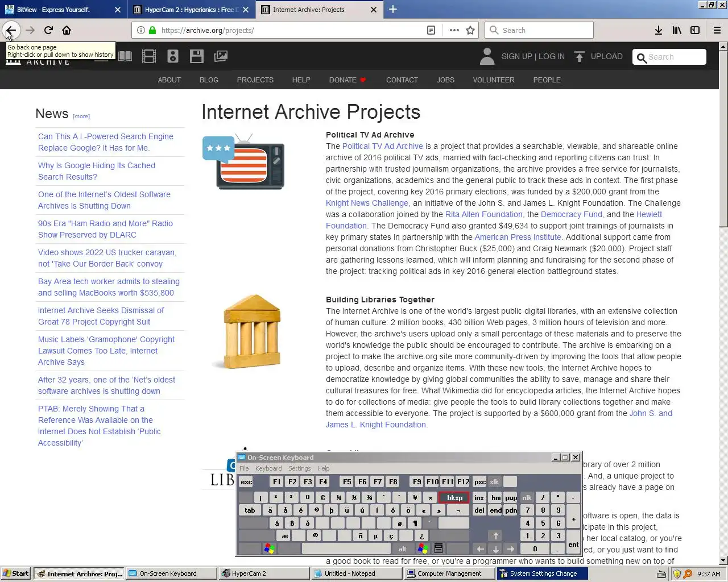This screenshot has height=582, width=728.
Task: Open '90s Era Ham Radio and More' link
Action: (105, 229)
